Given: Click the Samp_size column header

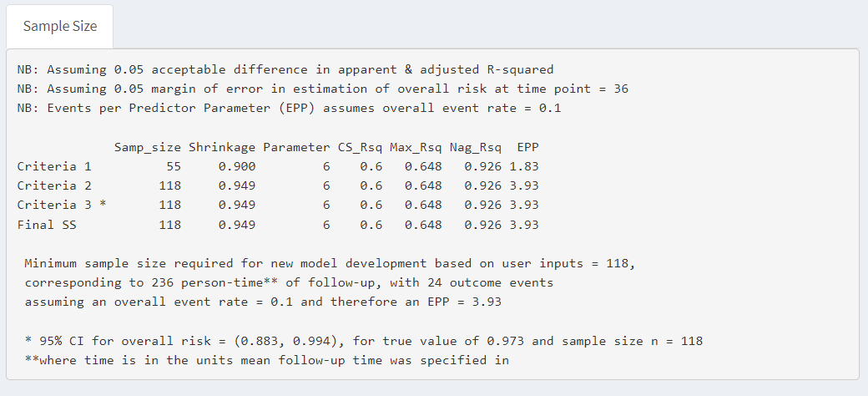Looking at the screenshot, I should [x=148, y=147].
